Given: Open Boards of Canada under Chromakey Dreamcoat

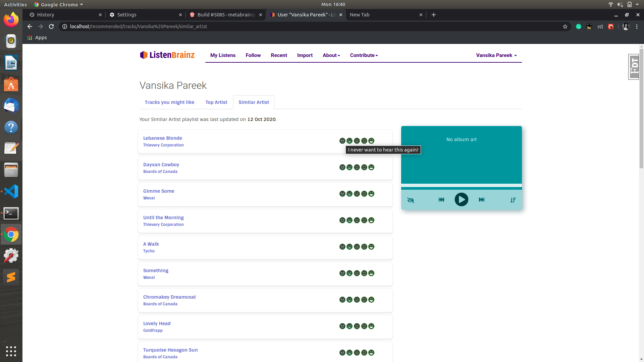Looking at the screenshot, I should (160, 304).
